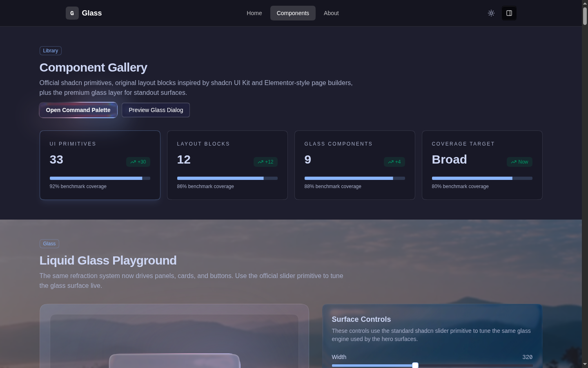Click the +30 trend badge in UI Primitives
This screenshot has width=588, height=368.
[x=138, y=162]
